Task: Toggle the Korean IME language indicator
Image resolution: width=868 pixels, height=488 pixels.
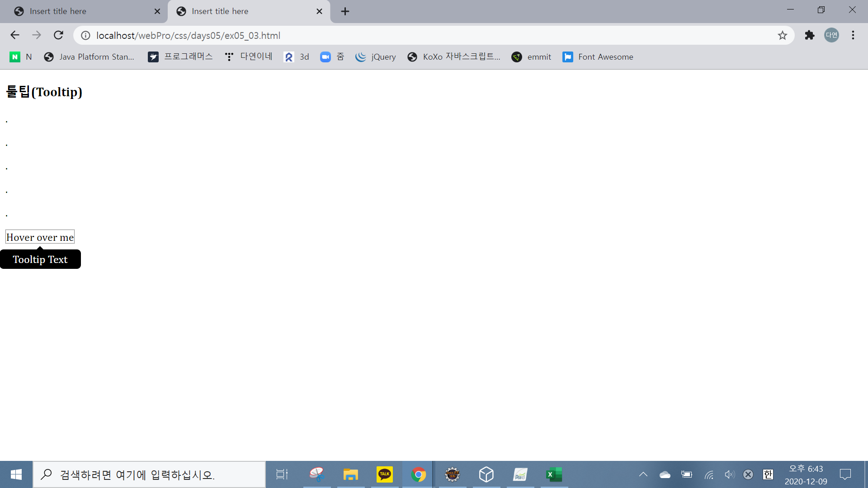Action: [768, 474]
